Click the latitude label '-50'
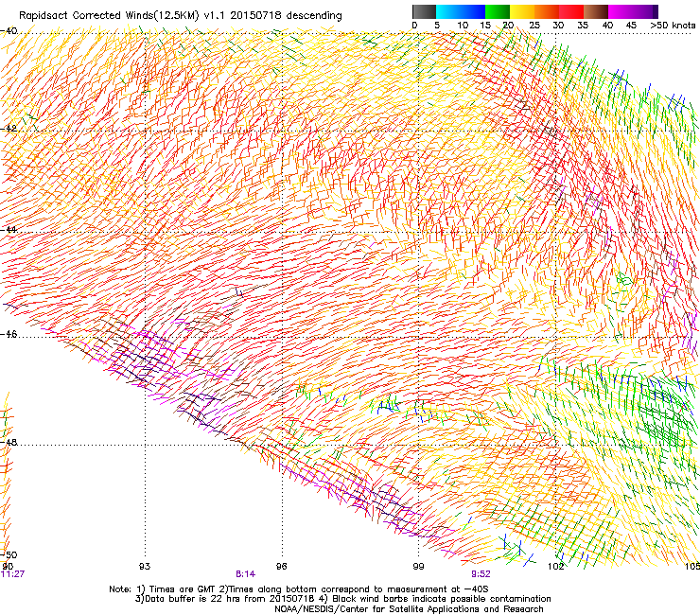 point(9,554)
